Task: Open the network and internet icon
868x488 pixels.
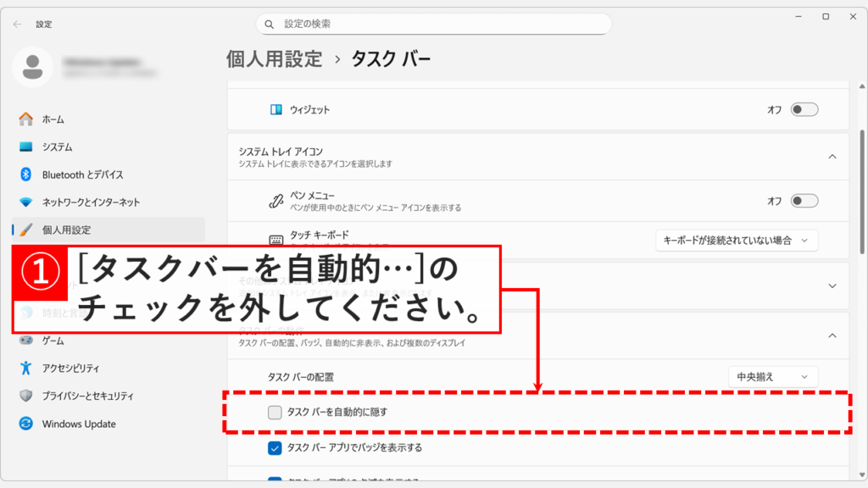Action: (26, 202)
